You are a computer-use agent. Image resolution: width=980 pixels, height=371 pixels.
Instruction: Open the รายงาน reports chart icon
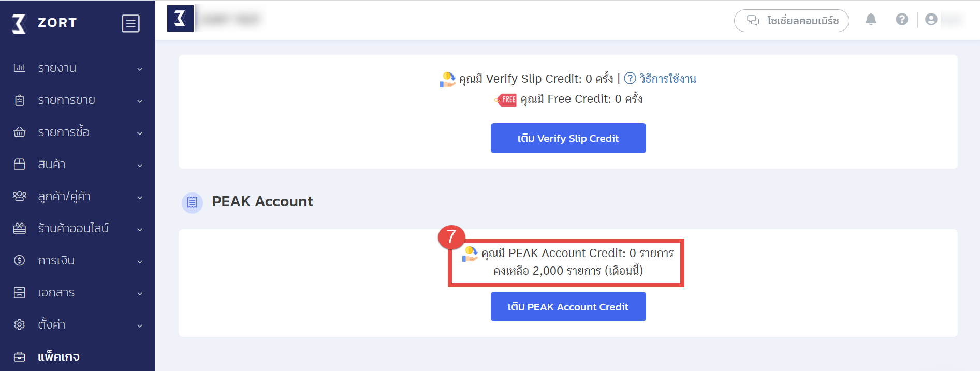pos(19,68)
